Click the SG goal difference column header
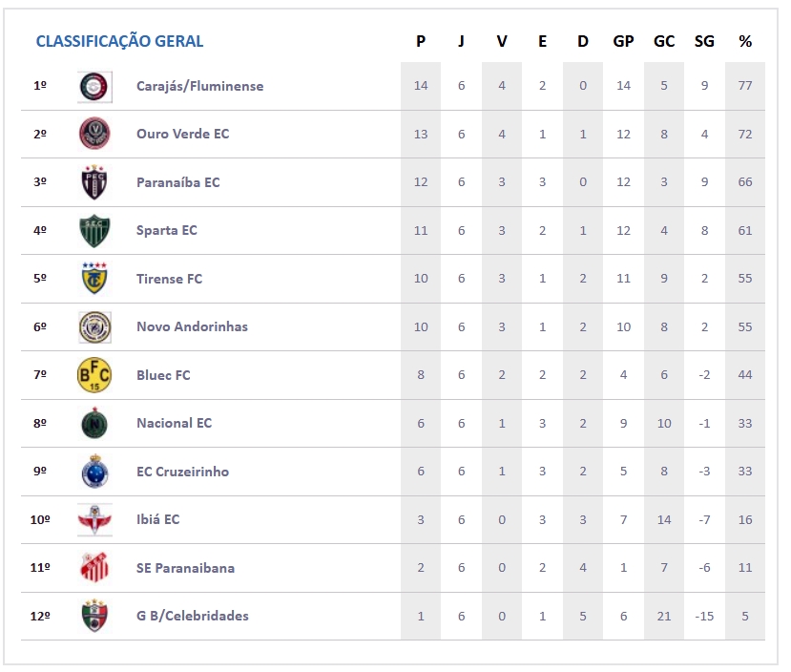The image size is (791, 672). click(x=704, y=41)
